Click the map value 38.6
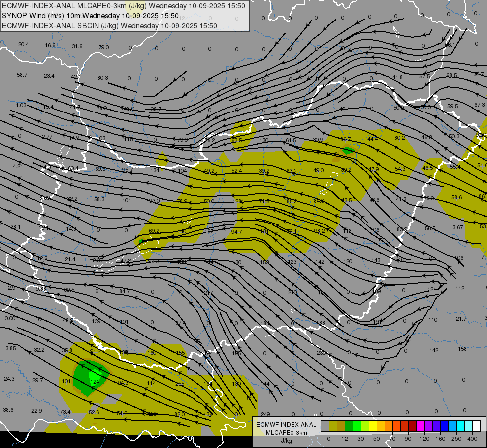The width and height of the screenshot is (487, 448). (8, 410)
